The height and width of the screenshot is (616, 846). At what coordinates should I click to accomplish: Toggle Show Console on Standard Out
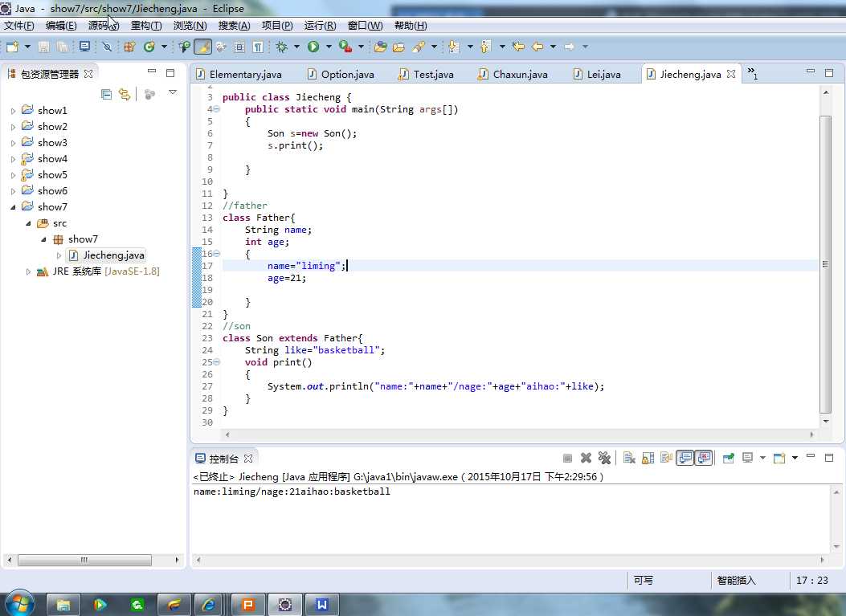tap(685, 459)
